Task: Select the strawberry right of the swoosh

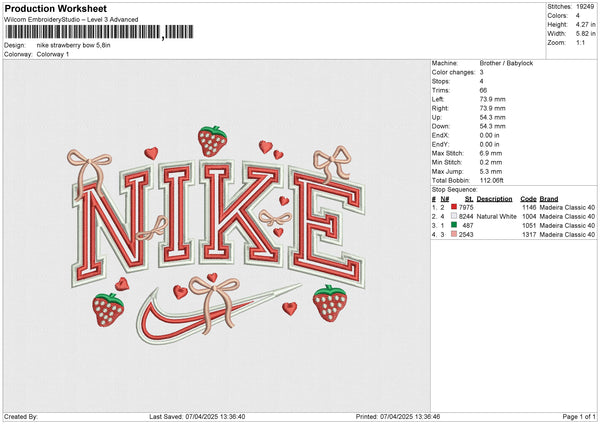Action: pyautogui.click(x=329, y=301)
